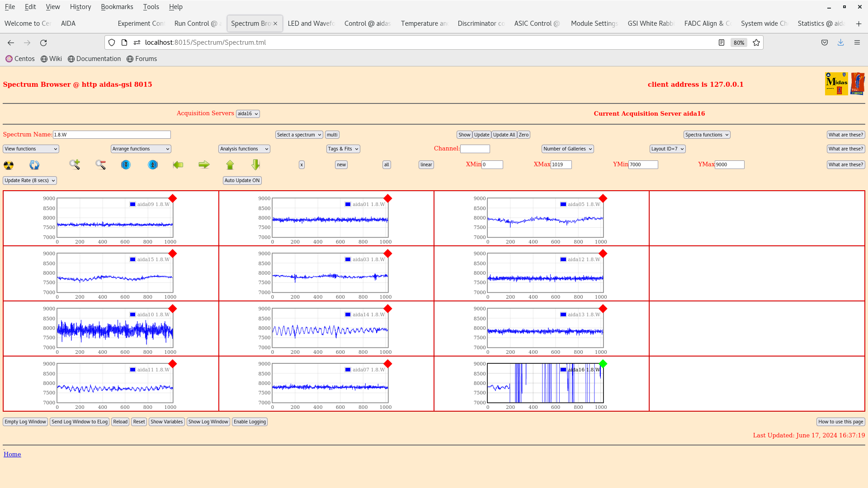Toggle the multi spectrum button
The width and height of the screenshot is (868, 488).
click(x=332, y=135)
